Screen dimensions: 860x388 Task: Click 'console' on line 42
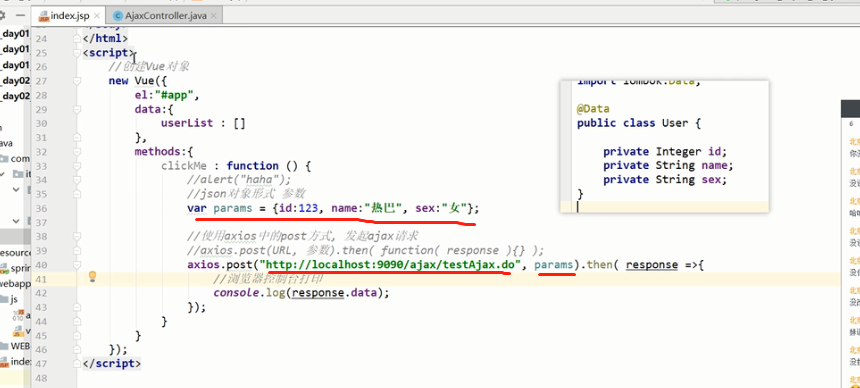point(236,293)
